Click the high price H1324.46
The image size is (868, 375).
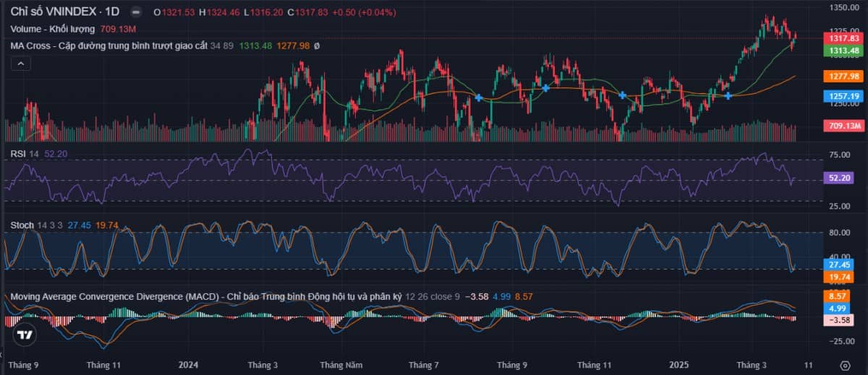[219, 12]
